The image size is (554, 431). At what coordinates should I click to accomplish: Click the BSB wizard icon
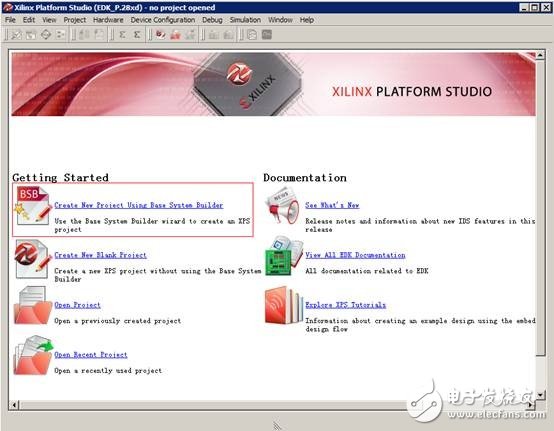coord(33,206)
